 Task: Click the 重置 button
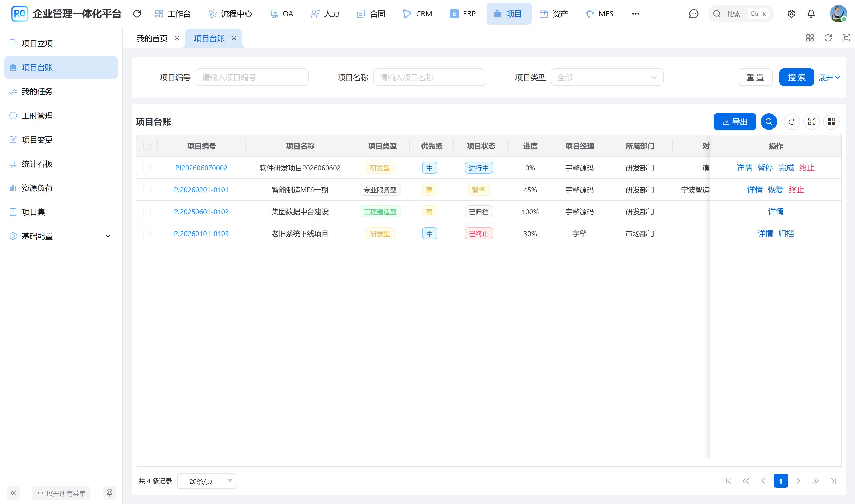click(755, 78)
